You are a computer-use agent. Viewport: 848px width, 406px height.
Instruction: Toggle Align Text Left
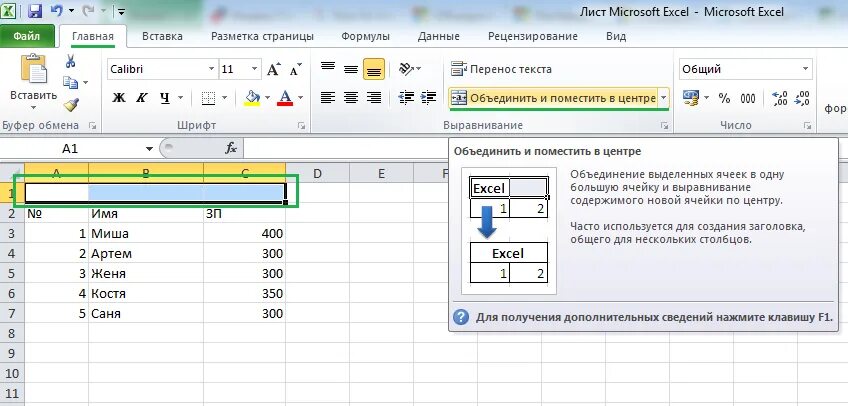(328, 97)
